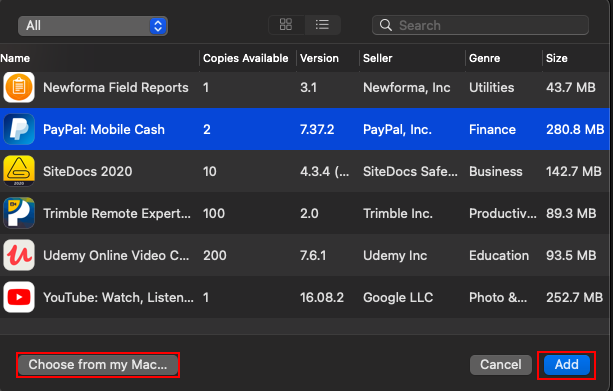Click the search magnifier icon
This screenshot has width=613, height=391.
pyautogui.click(x=385, y=25)
